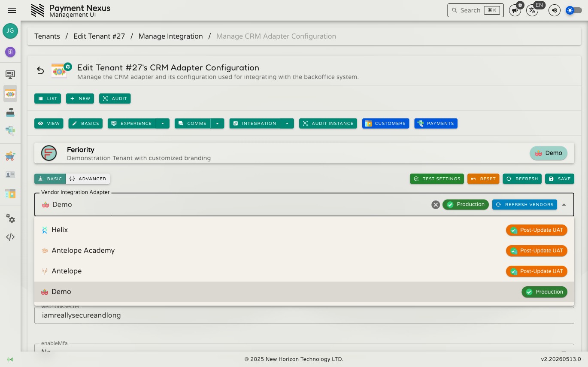This screenshot has height=367, width=588.
Task: Click the purple badge icon under the avatar
Action: [10, 52]
